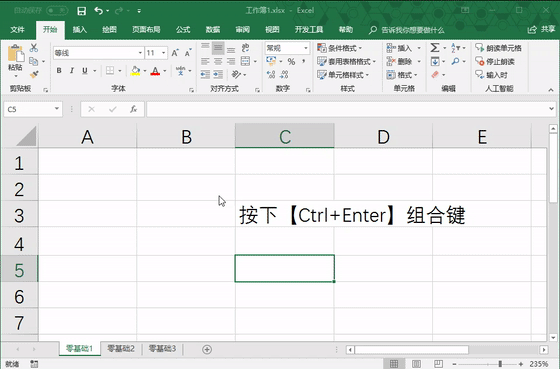Expand the number format combo box
The width and height of the screenshot is (560, 369).
tap(306, 48)
